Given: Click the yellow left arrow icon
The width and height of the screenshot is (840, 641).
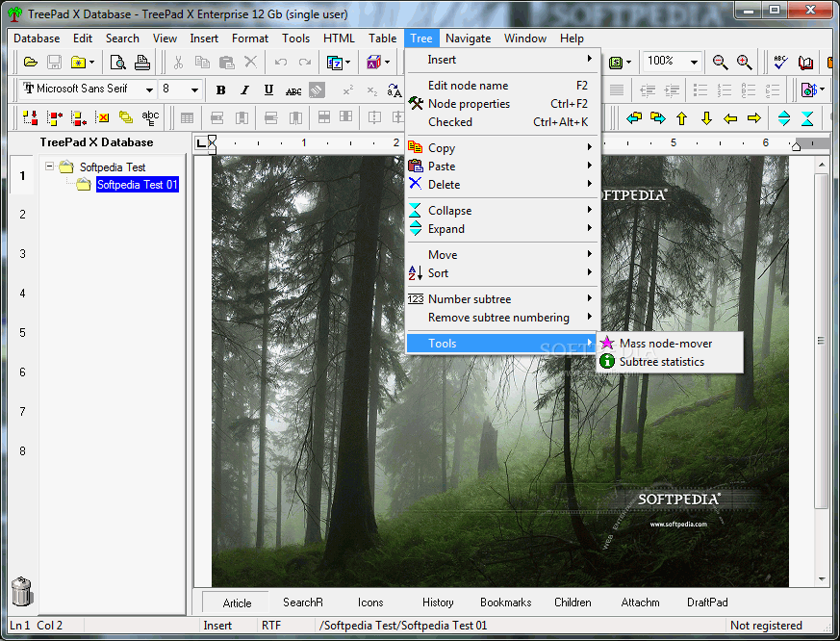Looking at the screenshot, I should pos(730,118).
